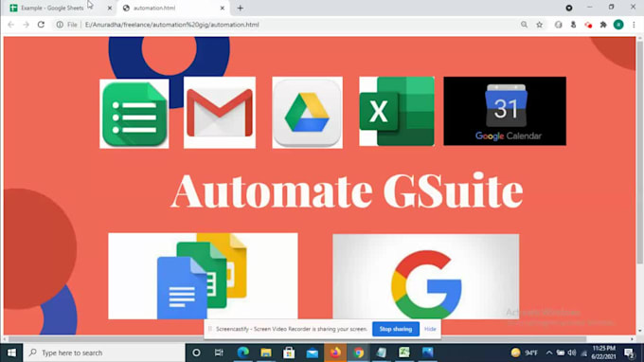The width and height of the screenshot is (644, 362).
Task: Click the Google G logo image
Action: pos(426,277)
